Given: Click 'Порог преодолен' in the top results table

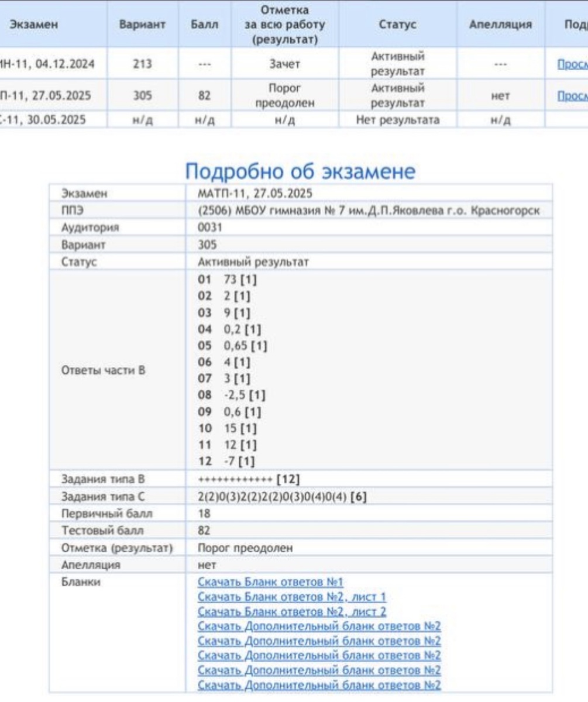Looking at the screenshot, I should (284, 94).
